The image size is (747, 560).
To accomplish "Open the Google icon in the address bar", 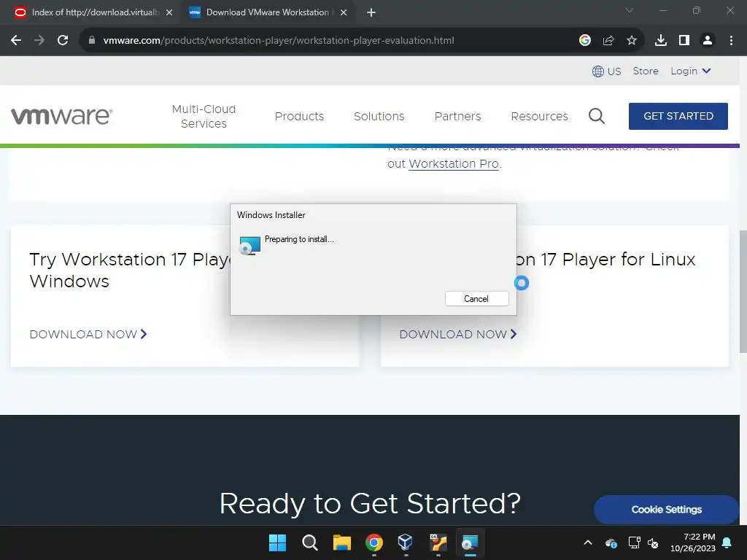I will pos(584,41).
